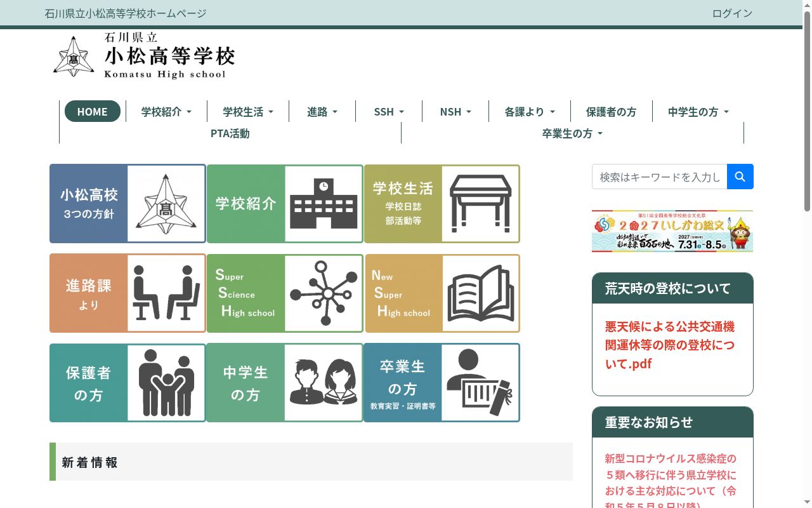
Task: Open the 学校紹介 school building tile
Action: pos(285,204)
